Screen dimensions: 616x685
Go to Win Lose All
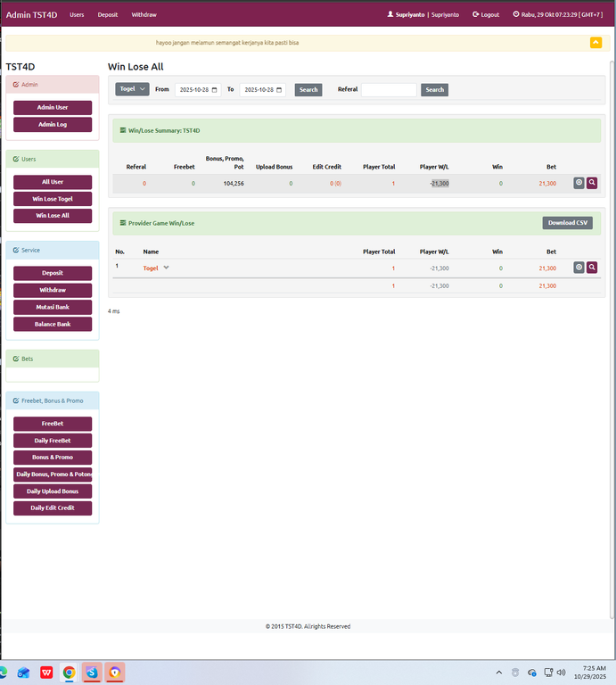(x=53, y=216)
